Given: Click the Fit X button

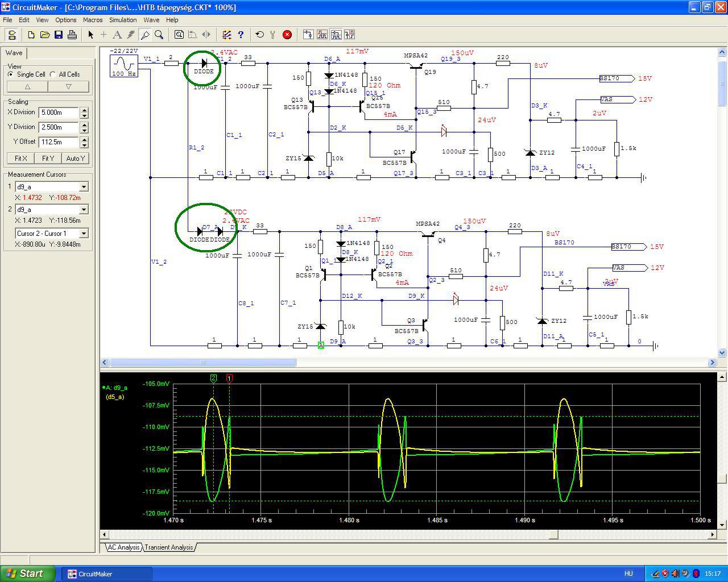Looking at the screenshot, I should click(x=20, y=159).
